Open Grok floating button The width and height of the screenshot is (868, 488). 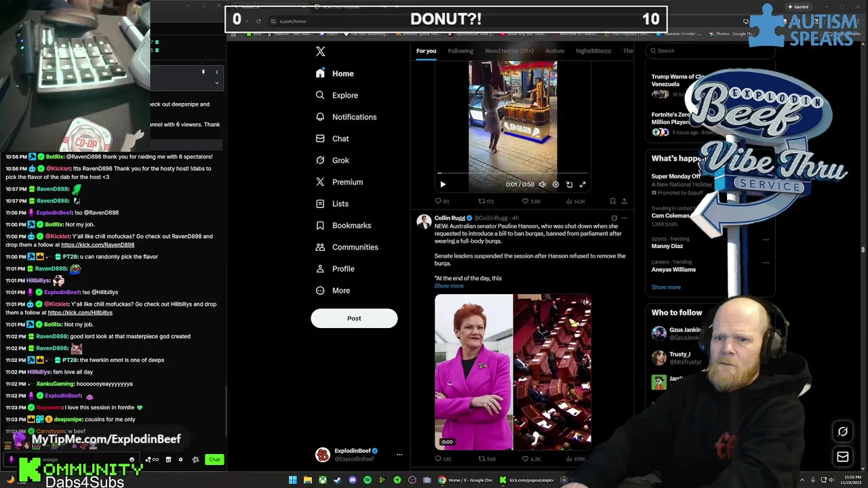point(843,431)
